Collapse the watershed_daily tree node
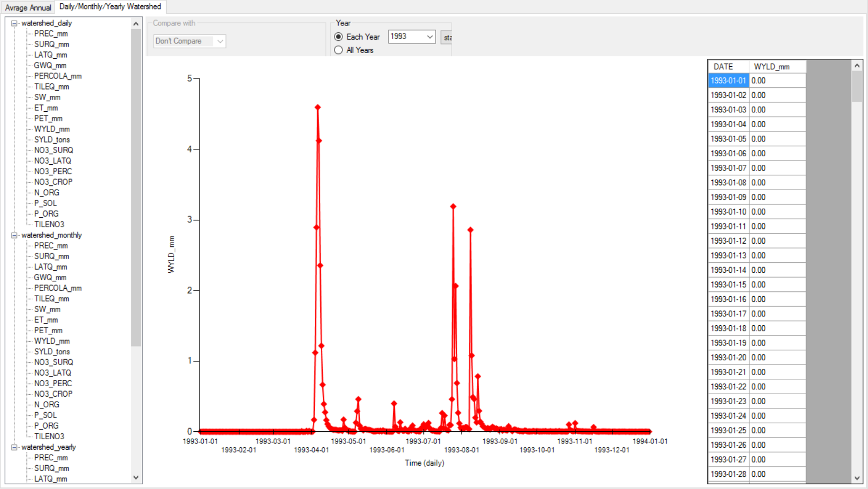The width and height of the screenshot is (868, 489). (14, 23)
